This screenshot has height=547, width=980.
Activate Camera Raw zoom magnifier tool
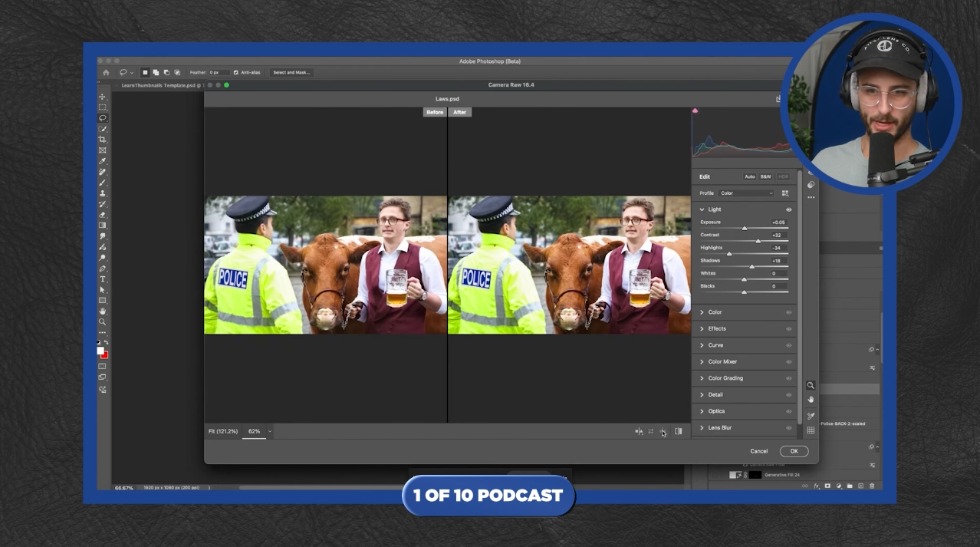[811, 385]
